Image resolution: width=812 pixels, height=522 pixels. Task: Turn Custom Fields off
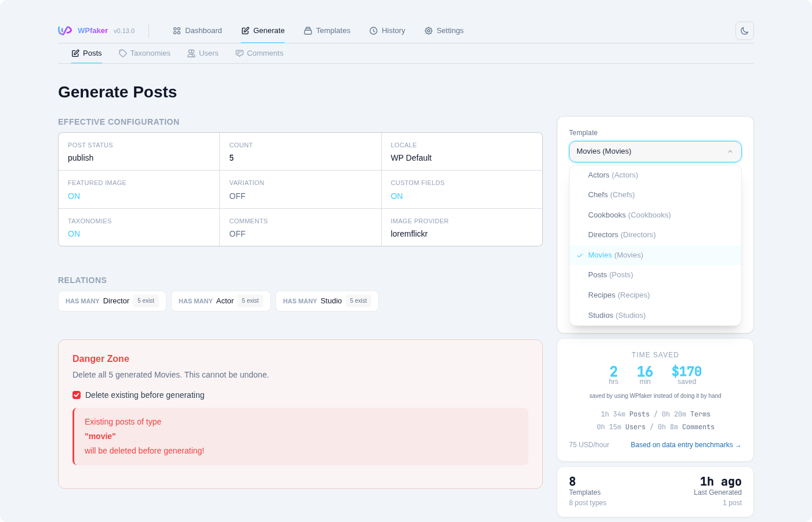point(397,196)
